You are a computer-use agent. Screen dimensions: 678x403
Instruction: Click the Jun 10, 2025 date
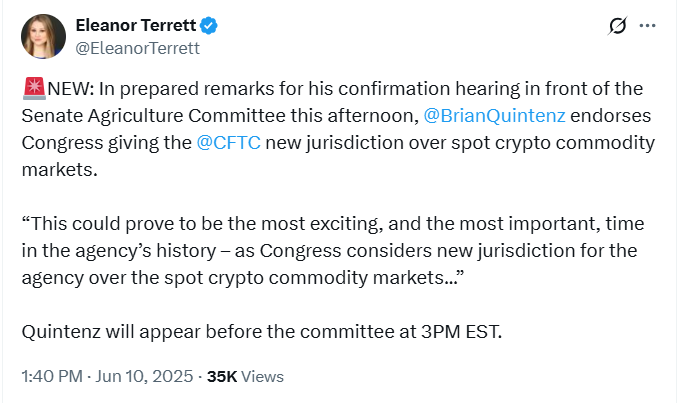[144, 376]
